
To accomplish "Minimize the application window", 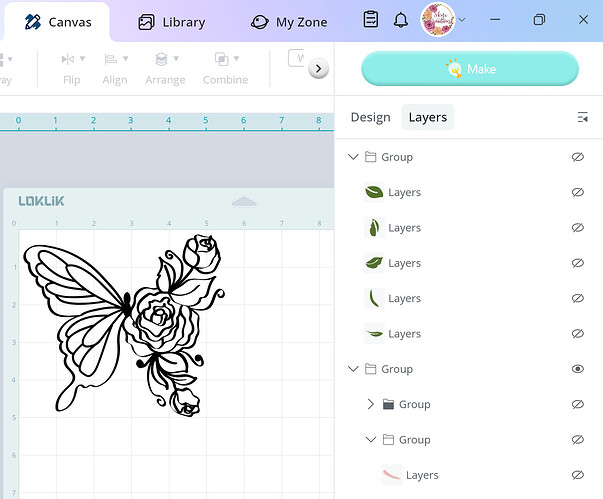I will [x=495, y=20].
